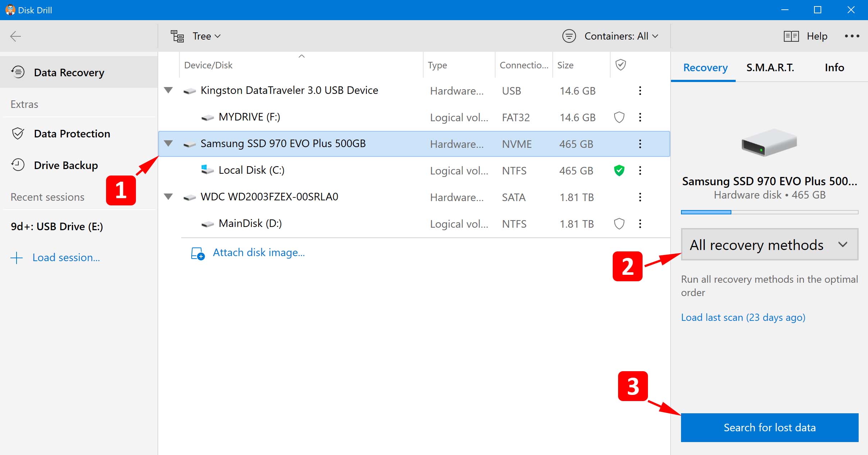Viewport: 868px width, 455px height.
Task: Open options menu for WDC WD2003FZEX row
Action: pos(640,197)
